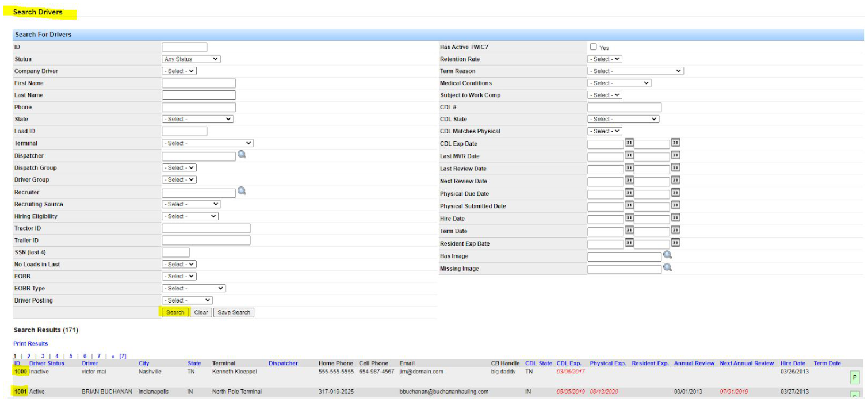
Task: Click the Search button
Action: (175, 312)
